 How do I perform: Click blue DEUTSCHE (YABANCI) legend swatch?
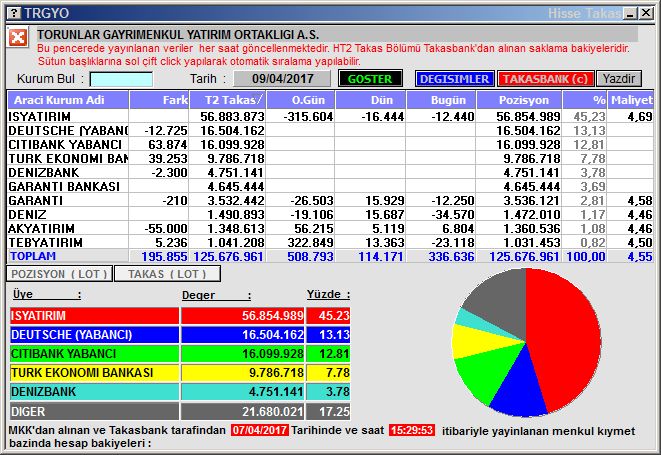[x=94, y=334]
